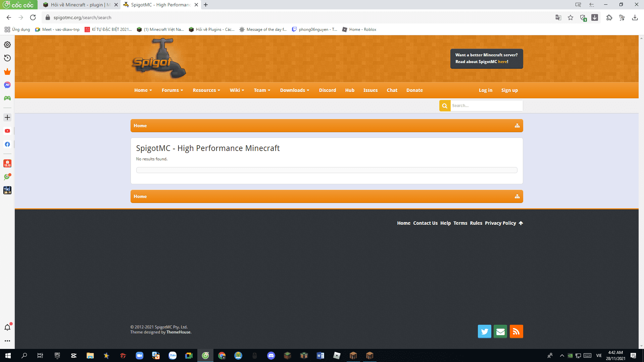Open sitemap icon in bottom breadcrumb bar

click(x=517, y=196)
